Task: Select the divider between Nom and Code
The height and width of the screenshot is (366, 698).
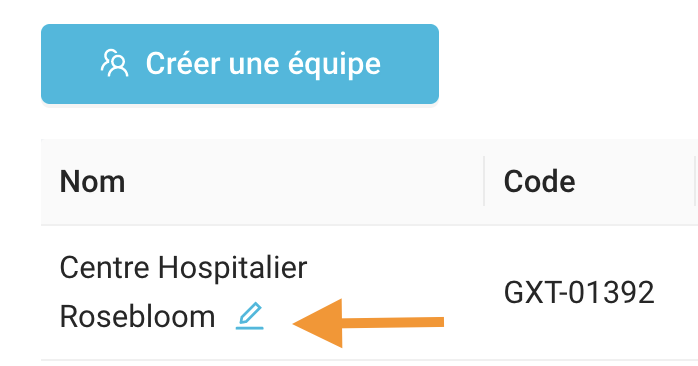Action: (484, 181)
